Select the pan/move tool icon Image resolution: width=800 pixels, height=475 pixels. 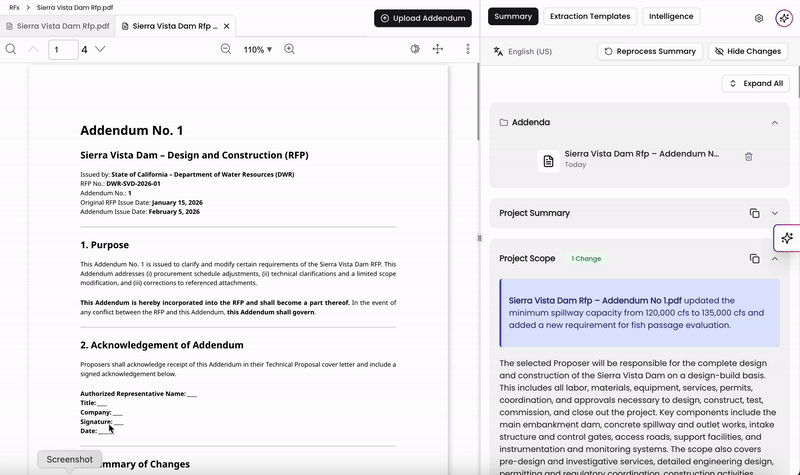[438, 49]
